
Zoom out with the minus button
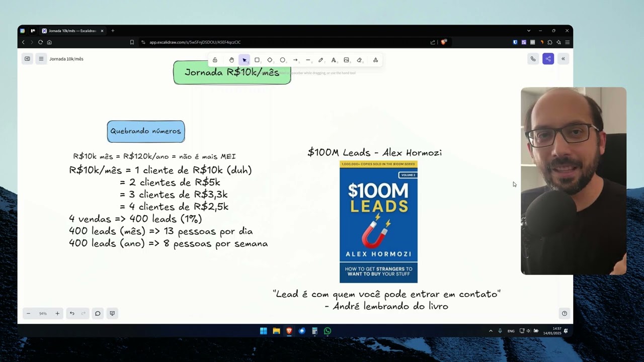(x=28, y=313)
